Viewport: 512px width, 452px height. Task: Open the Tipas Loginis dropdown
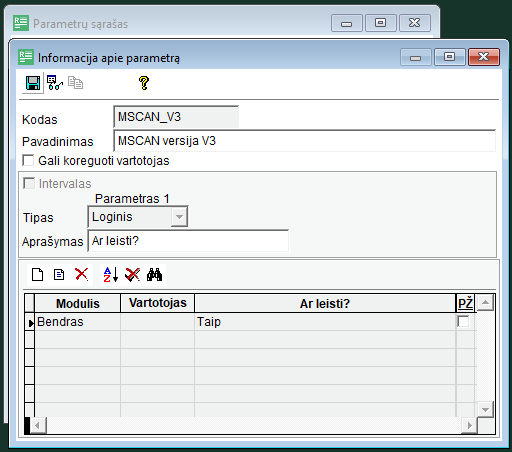point(179,217)
